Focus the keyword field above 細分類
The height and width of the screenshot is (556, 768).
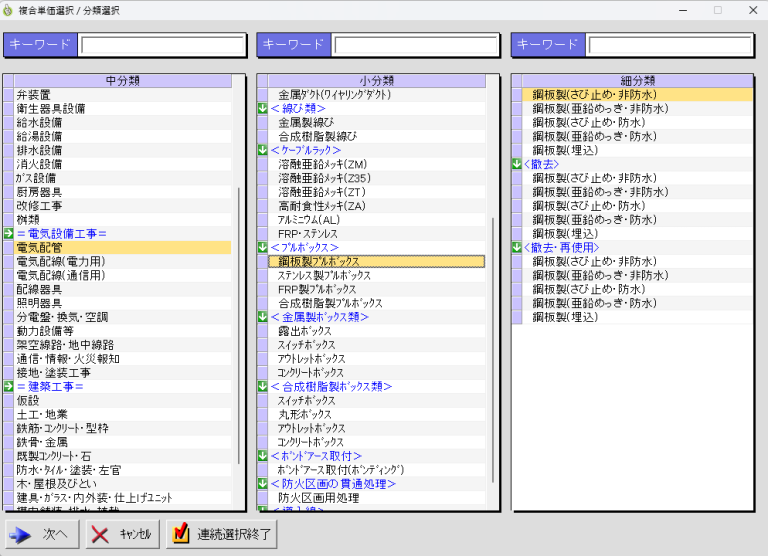670,46
